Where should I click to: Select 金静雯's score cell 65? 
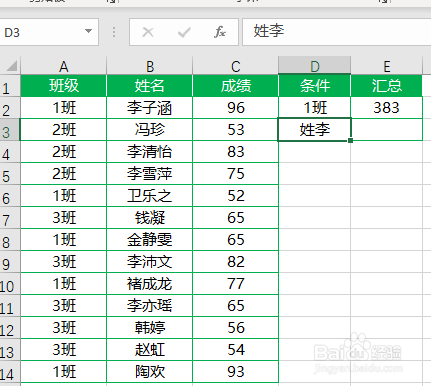[235, 240]
